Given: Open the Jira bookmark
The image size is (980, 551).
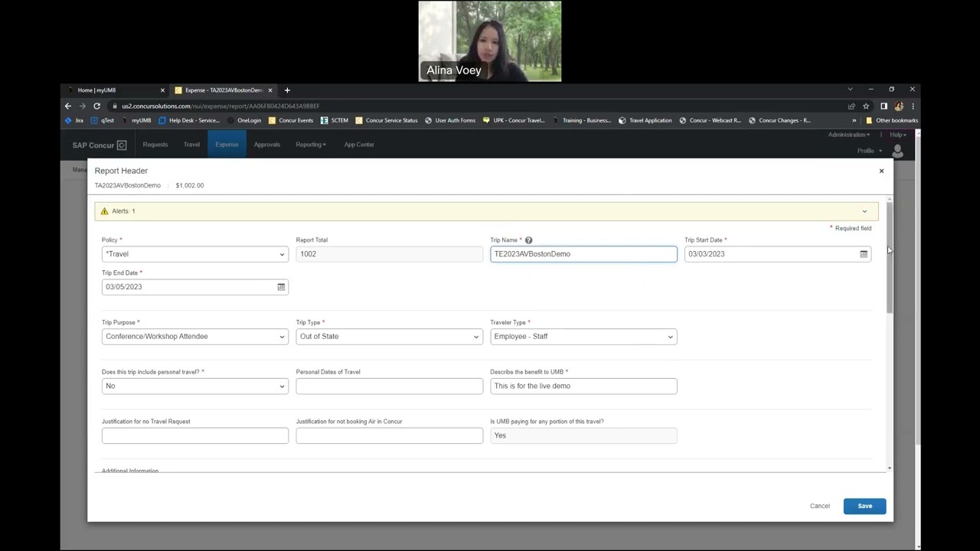Looking at the screenshot, I should point(74,120).
